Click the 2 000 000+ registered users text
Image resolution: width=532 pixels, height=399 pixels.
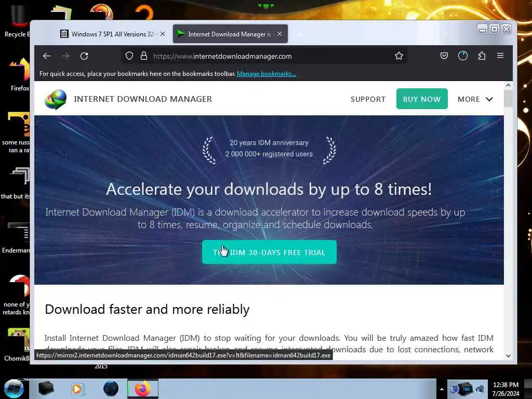coord(269,154)
